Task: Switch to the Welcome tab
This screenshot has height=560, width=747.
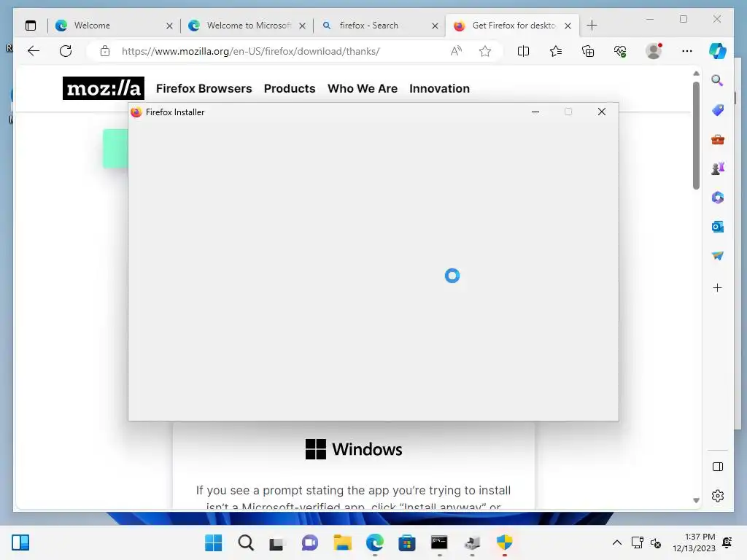Action: click(115, 26)
